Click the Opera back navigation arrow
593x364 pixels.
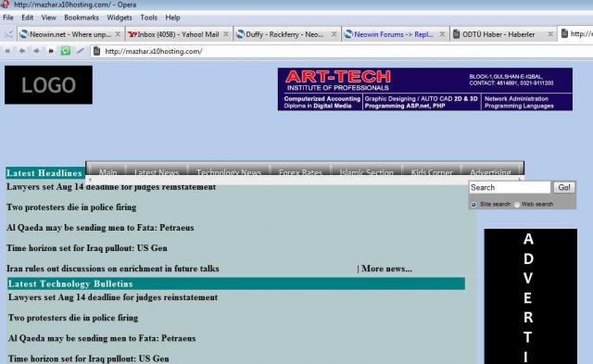pyautogui.click(x=22, y=51)
